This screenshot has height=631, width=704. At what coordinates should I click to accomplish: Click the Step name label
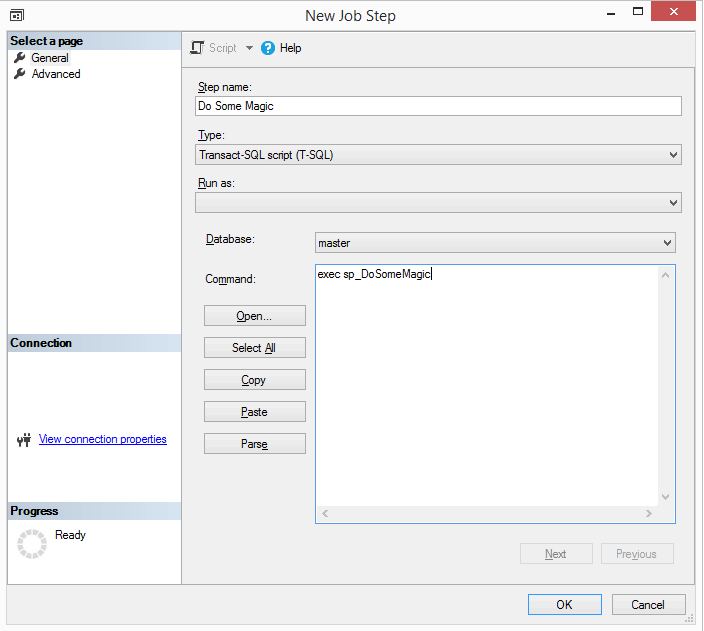tap(225, 87)
